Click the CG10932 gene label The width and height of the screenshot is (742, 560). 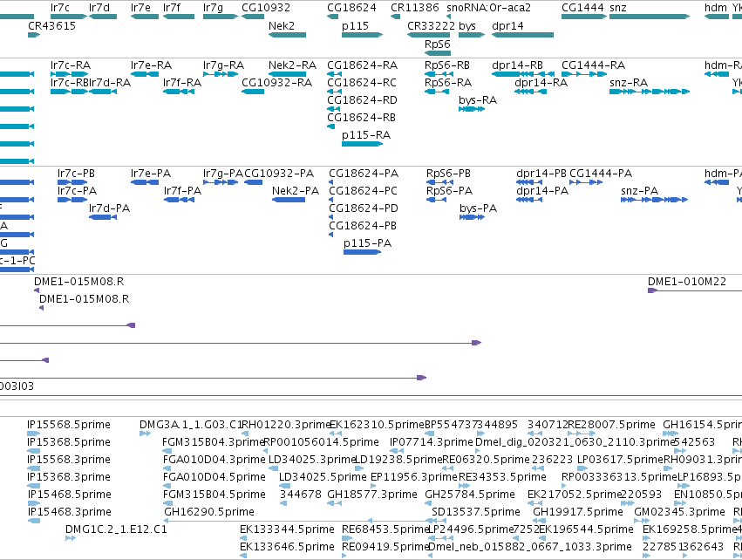(x=265, y=8)
